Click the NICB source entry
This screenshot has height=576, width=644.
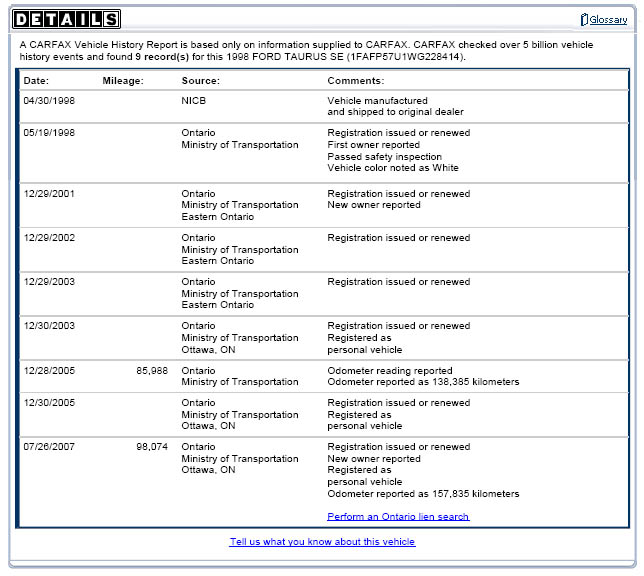193,101
